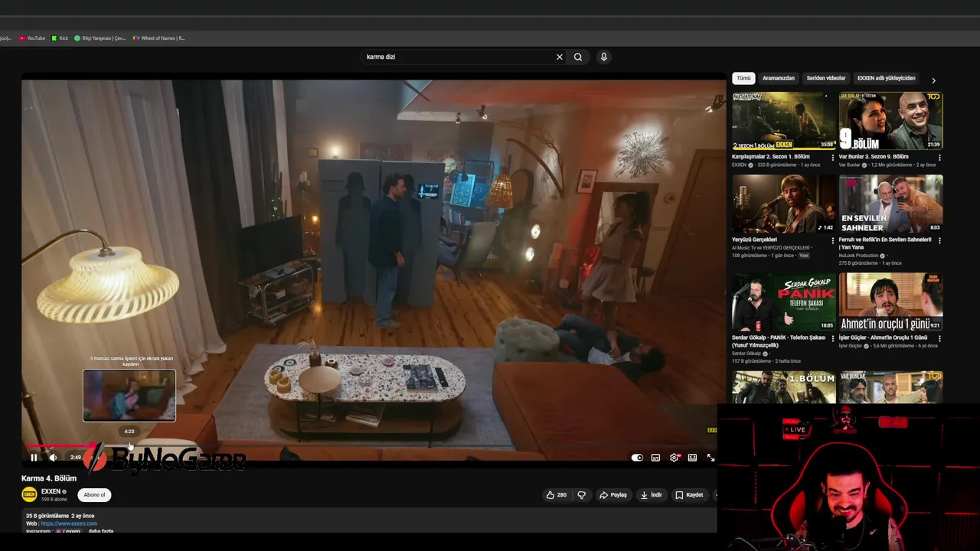Download the video with İndir
Screen dimensions: 980x551
click(652, 495)
